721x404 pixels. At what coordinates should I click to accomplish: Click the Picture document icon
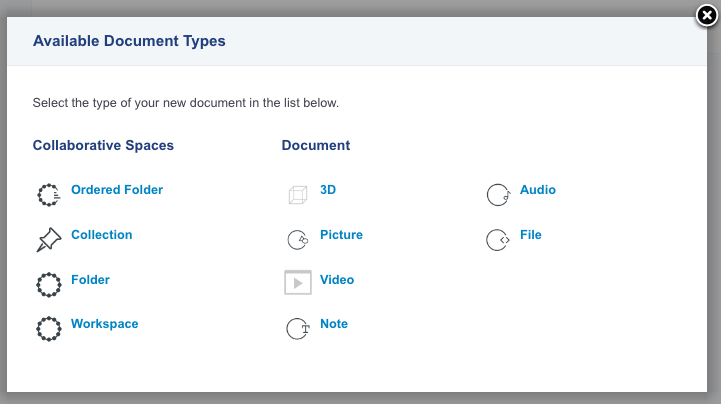pyautogui.click(x=298, y=239)
